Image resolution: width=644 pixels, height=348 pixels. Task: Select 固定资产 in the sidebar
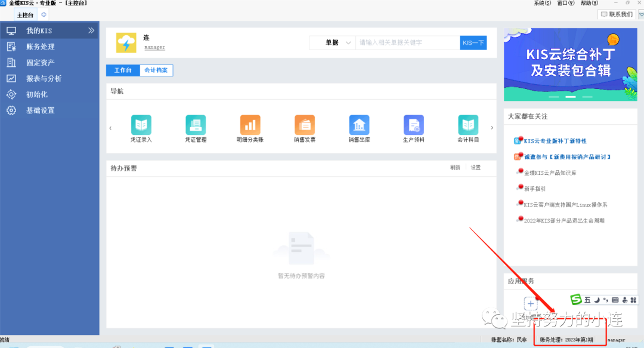click(40, 63)
